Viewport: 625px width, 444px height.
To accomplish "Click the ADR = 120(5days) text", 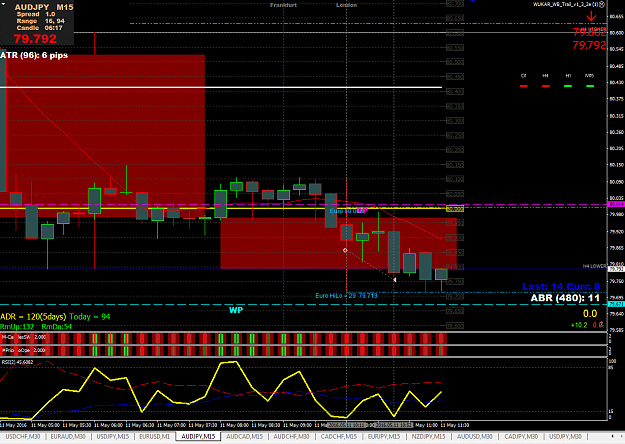I will tap(33, 317).
